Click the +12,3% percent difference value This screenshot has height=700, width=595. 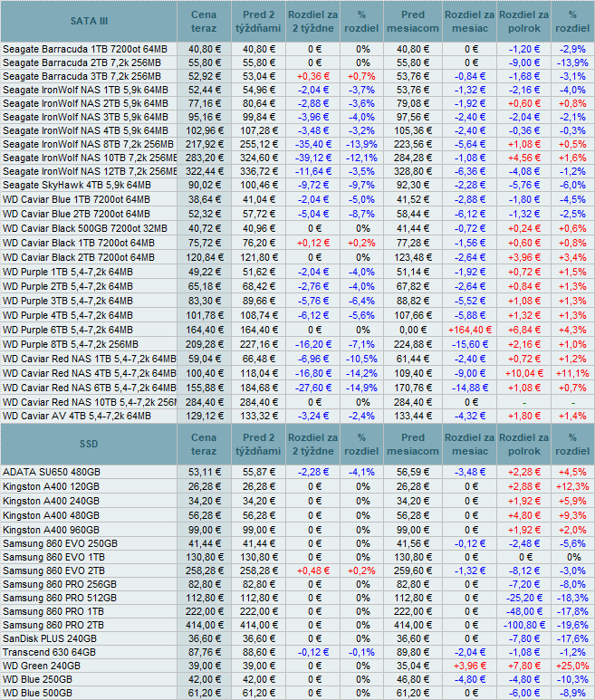click(x=572, y=486)
